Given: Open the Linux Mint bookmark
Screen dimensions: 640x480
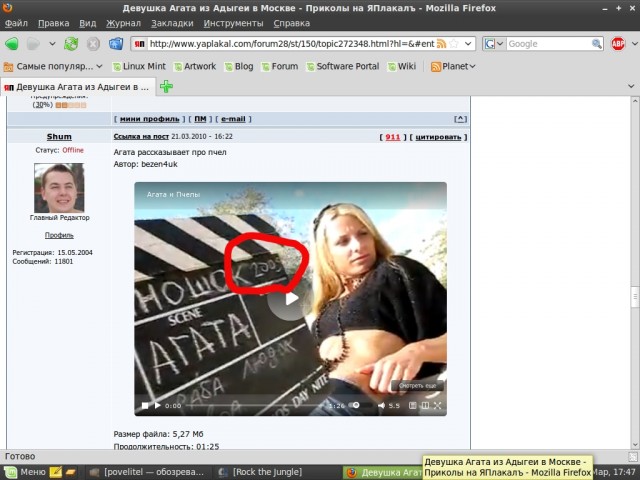Looking at the screenshot, I should point(139,66).
